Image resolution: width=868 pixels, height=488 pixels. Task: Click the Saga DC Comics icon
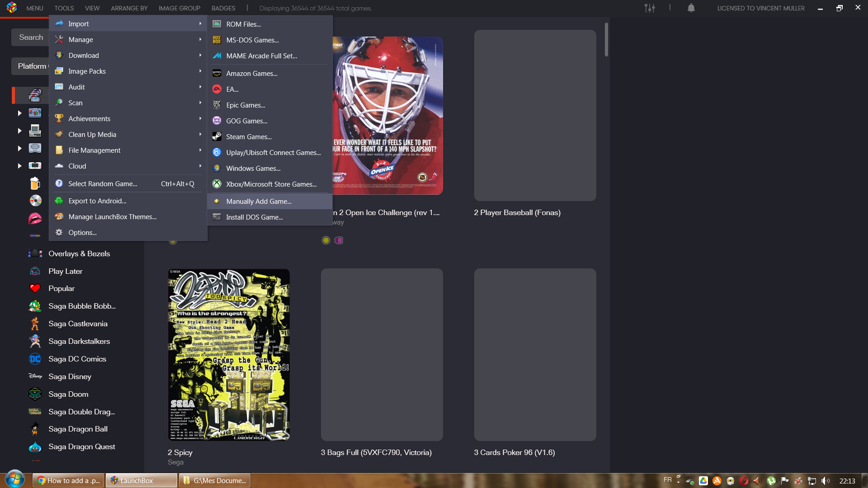tap(35, 359)
